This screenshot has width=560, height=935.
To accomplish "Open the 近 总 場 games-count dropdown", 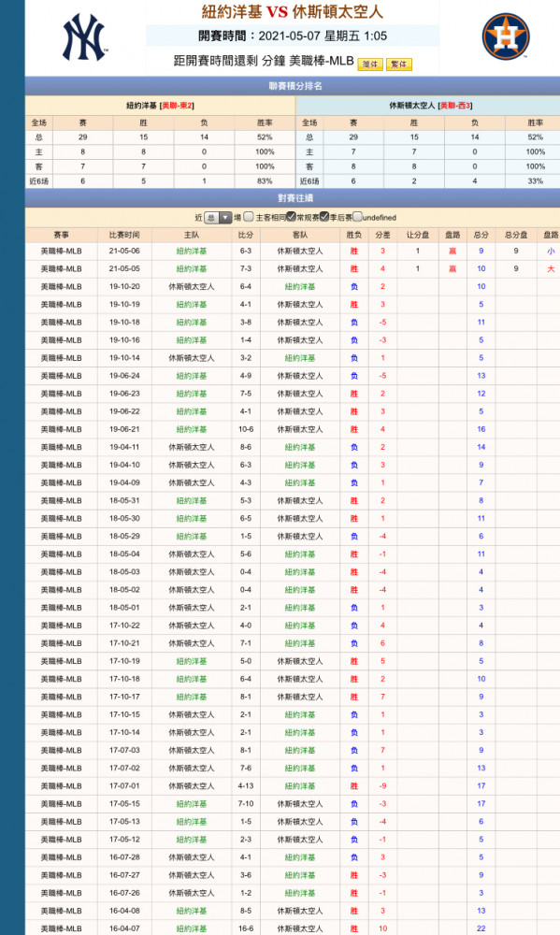I will tap(218, 218).
